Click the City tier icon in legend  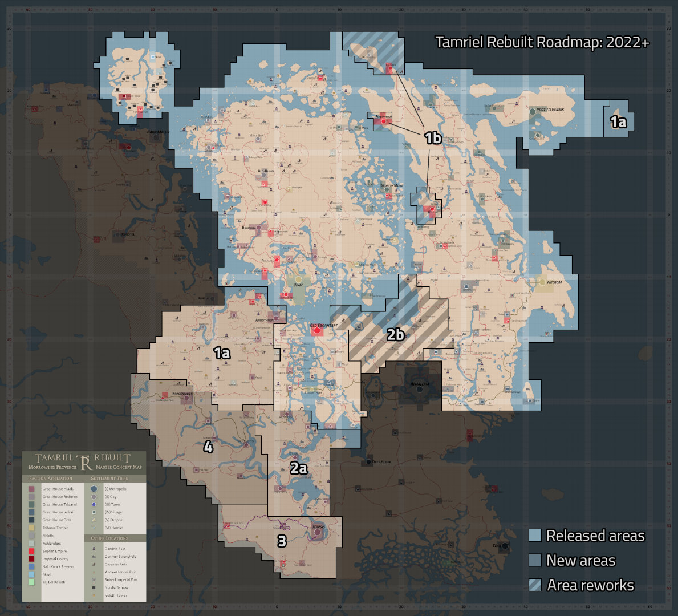[x=94, y=497]
